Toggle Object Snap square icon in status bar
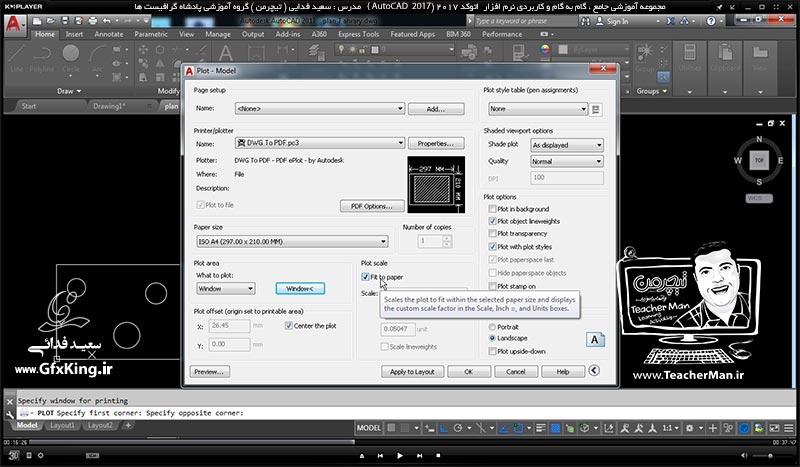Screen dimensions: 800x467 click(518, 428)
